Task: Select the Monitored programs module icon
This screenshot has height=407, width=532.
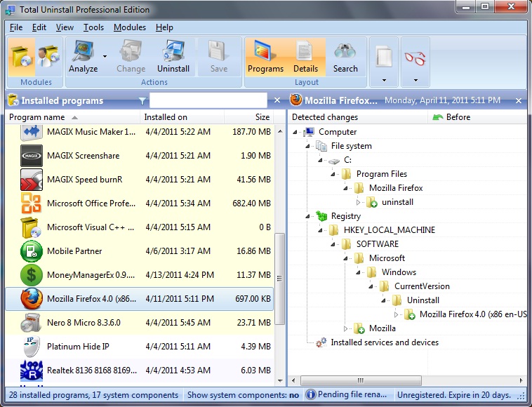Action: pyautogui.click(x=48, y=57)
